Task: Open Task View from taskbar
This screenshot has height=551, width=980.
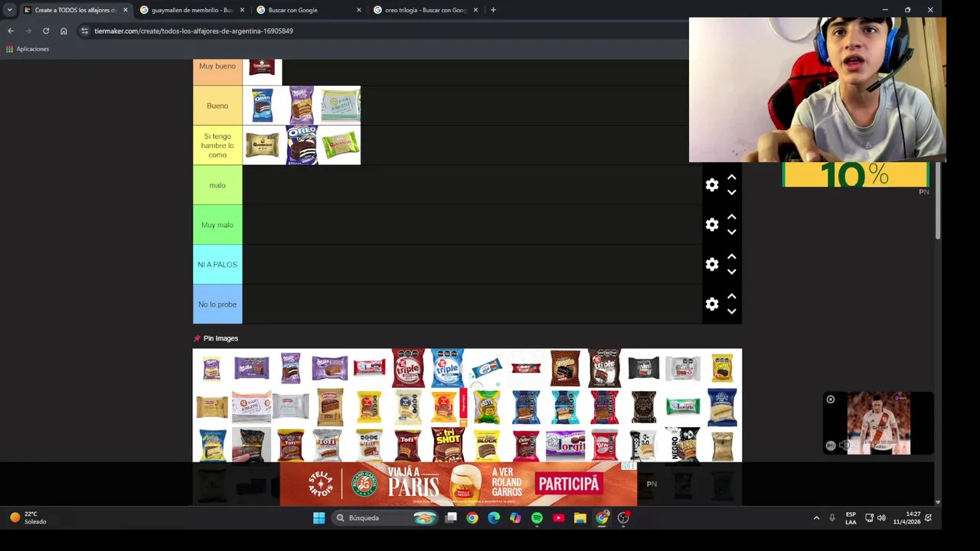Action: pos(451,518)
